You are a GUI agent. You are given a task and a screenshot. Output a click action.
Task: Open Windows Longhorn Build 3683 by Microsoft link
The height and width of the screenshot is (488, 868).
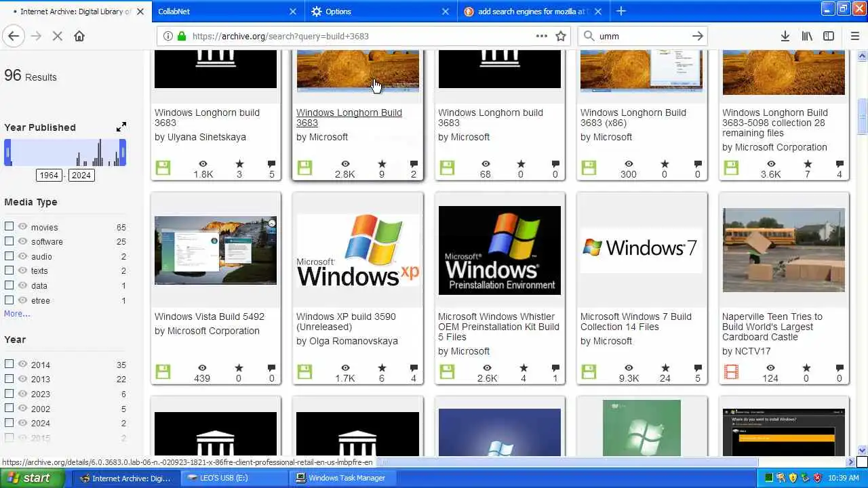349,117
